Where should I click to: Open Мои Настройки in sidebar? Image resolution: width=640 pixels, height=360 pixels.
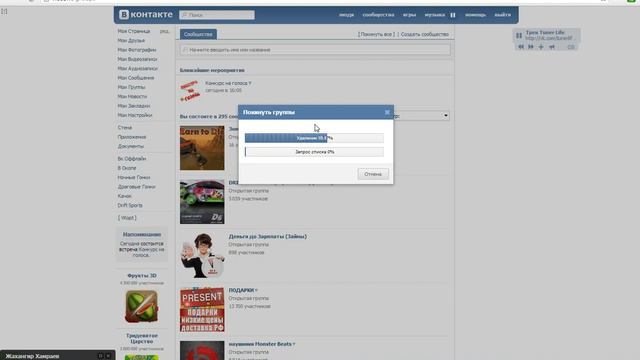pyautogui.click(x=135, y=116)
